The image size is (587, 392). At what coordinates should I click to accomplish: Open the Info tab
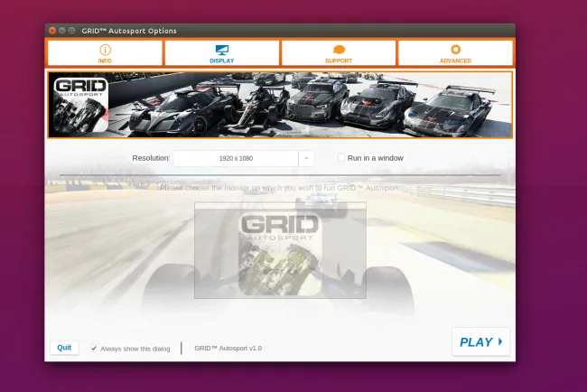pyautogui.click(x=105, y=53)
